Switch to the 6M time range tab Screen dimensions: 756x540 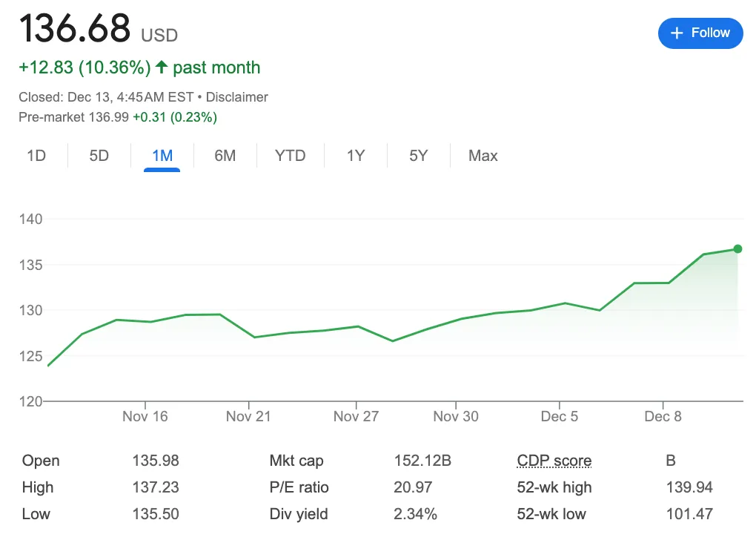[x=225, y=156]
